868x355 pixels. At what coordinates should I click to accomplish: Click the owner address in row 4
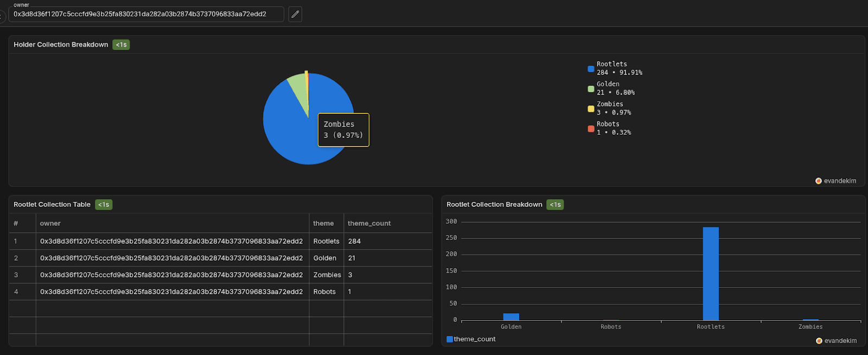[x=171, y=291]
